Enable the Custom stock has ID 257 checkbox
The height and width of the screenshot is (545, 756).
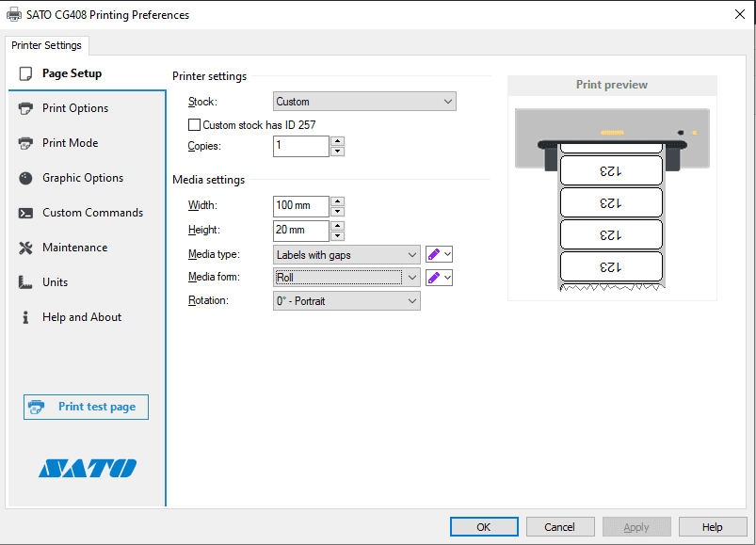(194, 124)
